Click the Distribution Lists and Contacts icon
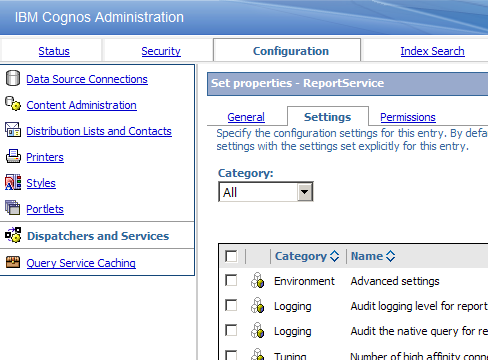Image resolution: width=488 pixels, height=360 pixels. [13, 130]
